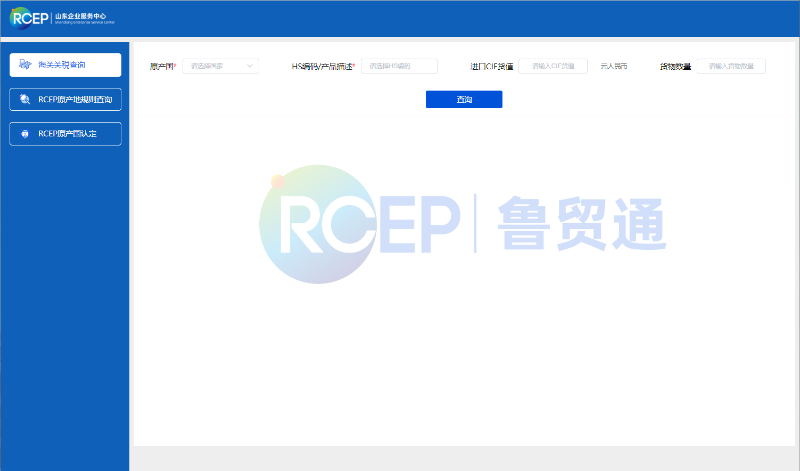This screenshot has width=800, height=471.
Task: Click the 货物数量 field label
Action: pos(675,66)
